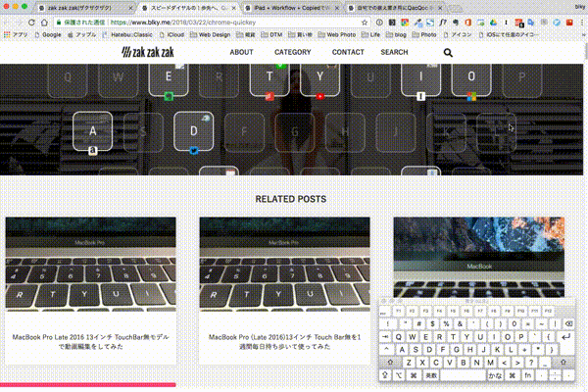Click the O key with Microsoft icon
Viewport: 588px width, 392px height.
[x=471, y=79]
